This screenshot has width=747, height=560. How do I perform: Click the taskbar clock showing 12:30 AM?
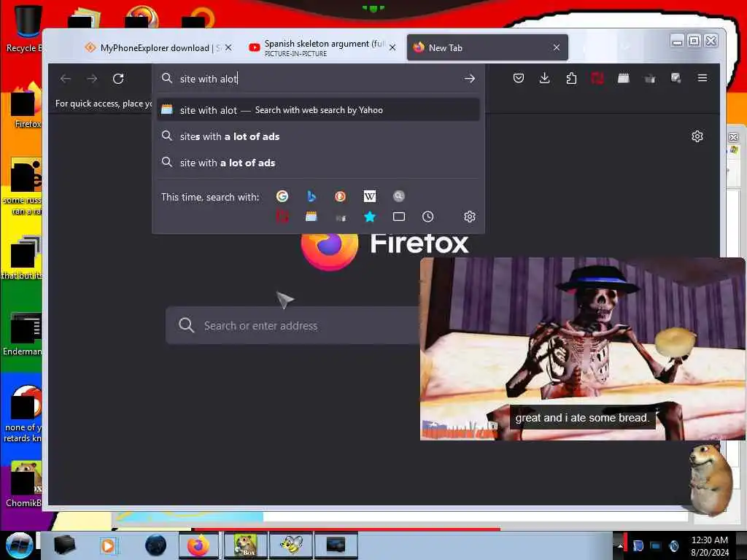709,546
